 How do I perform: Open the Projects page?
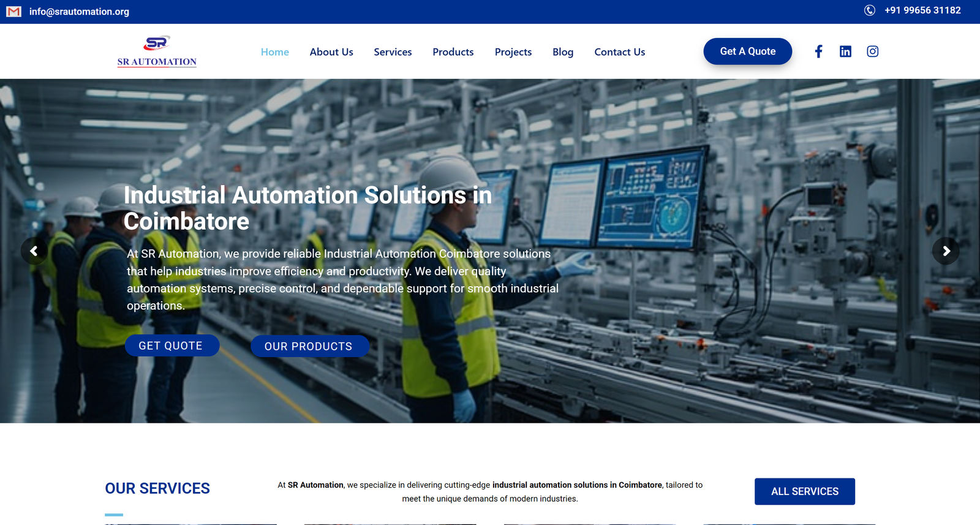pyautogui.click(x=513, y=52)
